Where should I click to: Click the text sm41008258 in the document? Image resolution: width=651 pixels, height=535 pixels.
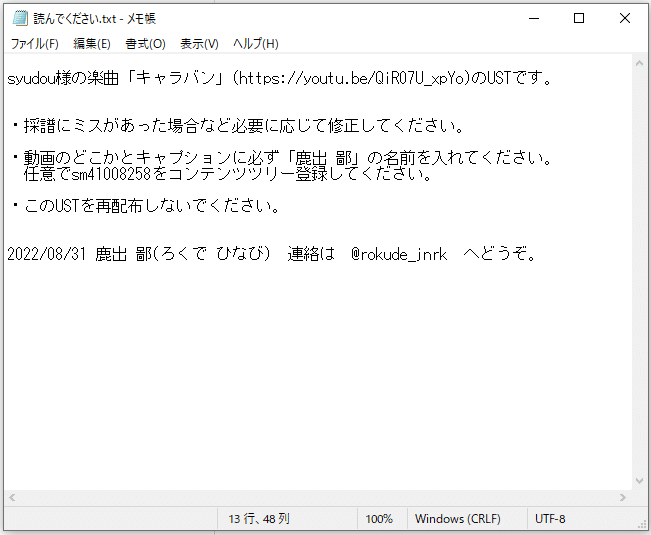coord(111,174)
